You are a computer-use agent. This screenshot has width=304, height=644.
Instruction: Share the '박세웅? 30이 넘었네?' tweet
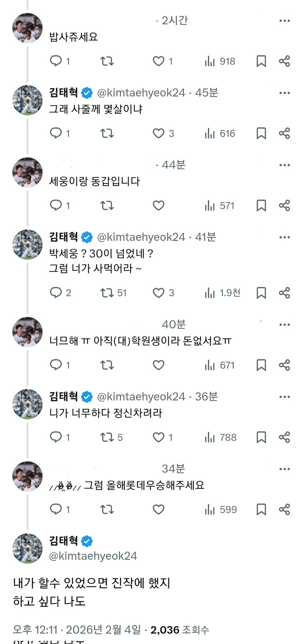pyautogui.click(x=284, y=293)
